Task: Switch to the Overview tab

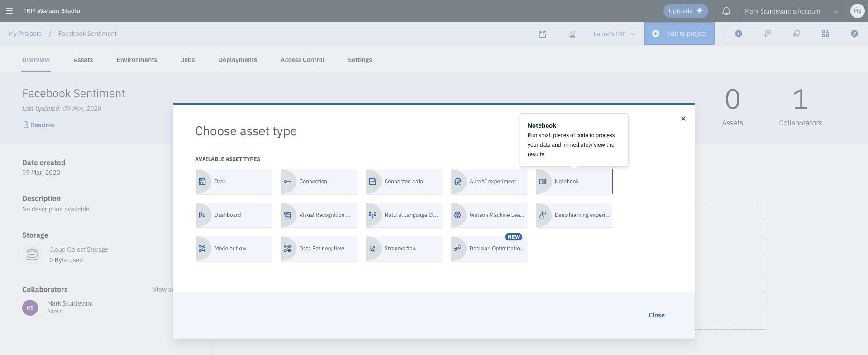Action: (x=36, y=60)
